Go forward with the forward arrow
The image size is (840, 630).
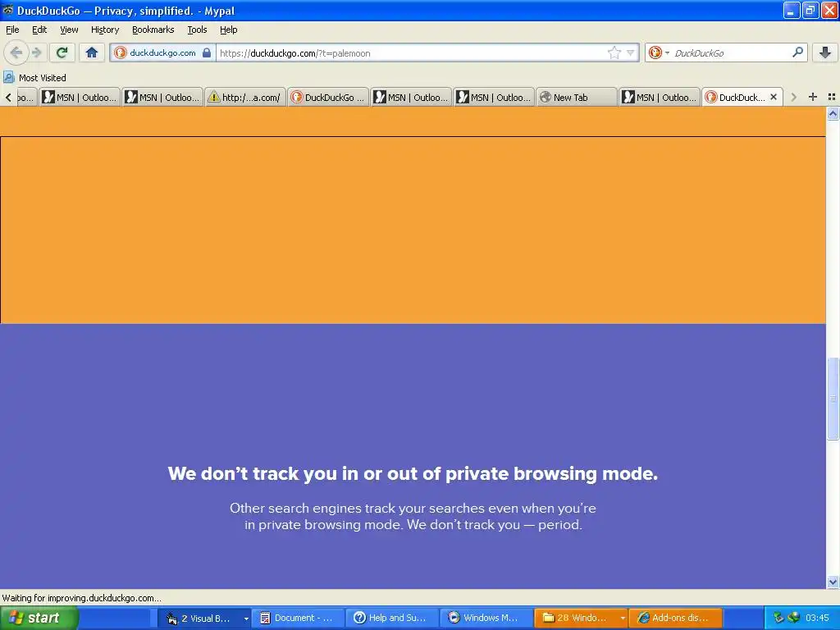pyautogui.click(x=36, y=52)
